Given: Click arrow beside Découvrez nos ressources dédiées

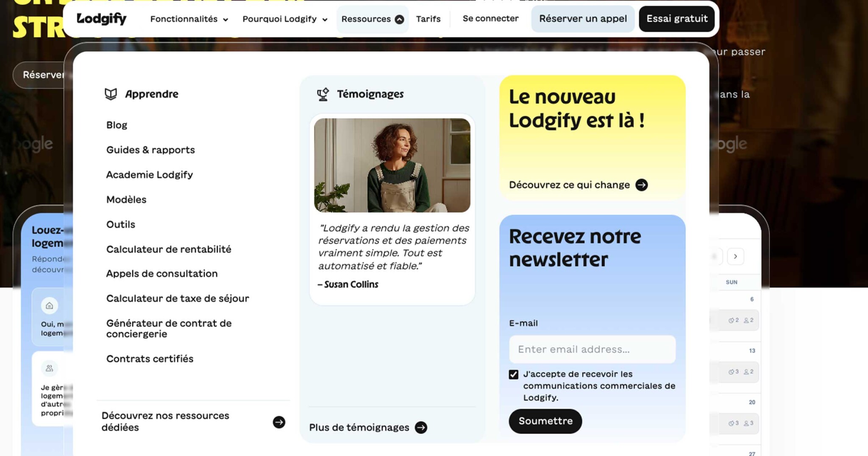Looking at the screenshot, I should tap(279, 422).
